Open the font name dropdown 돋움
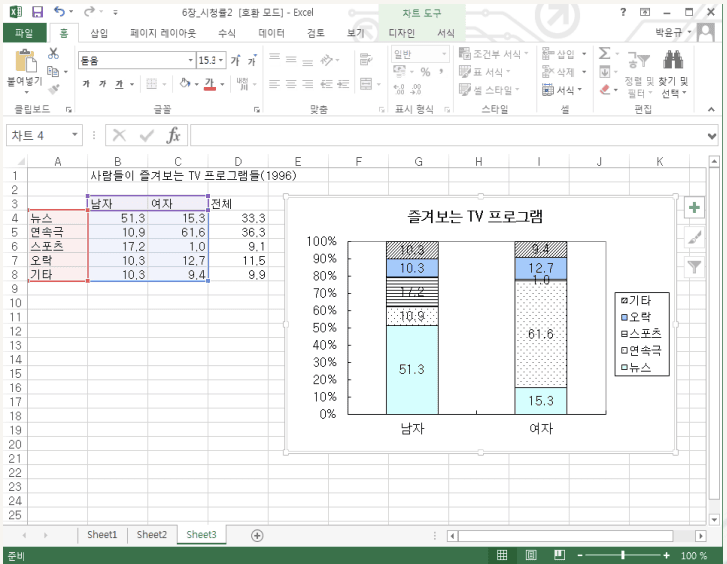727x564 pixels. [x=134, y=60]
